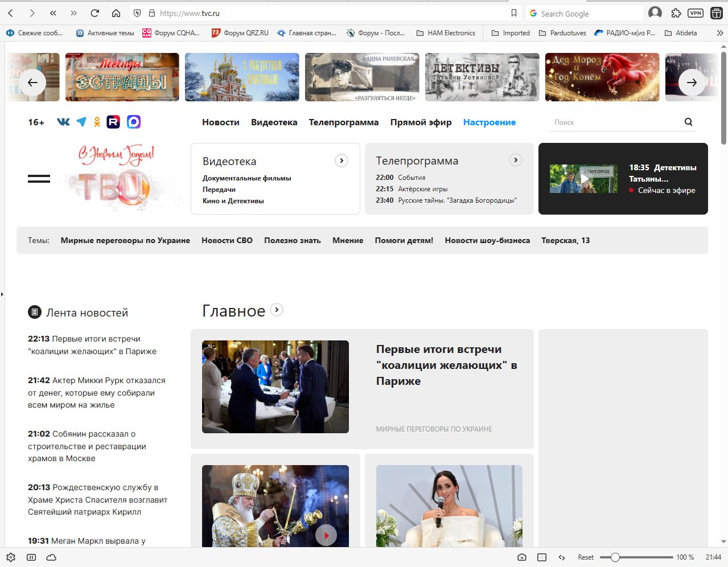Show more bookmarks with chevron
728x567 pixels.
[x=719, y=33]
